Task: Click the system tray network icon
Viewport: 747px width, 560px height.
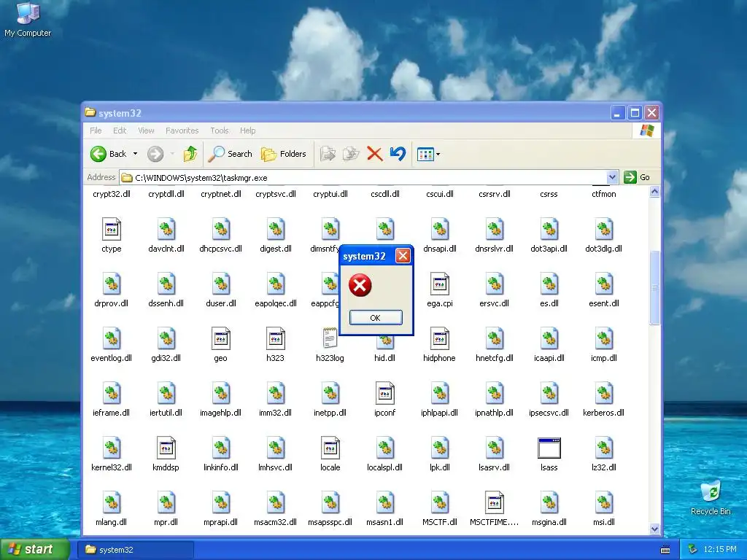Action: tap(692, 550)
